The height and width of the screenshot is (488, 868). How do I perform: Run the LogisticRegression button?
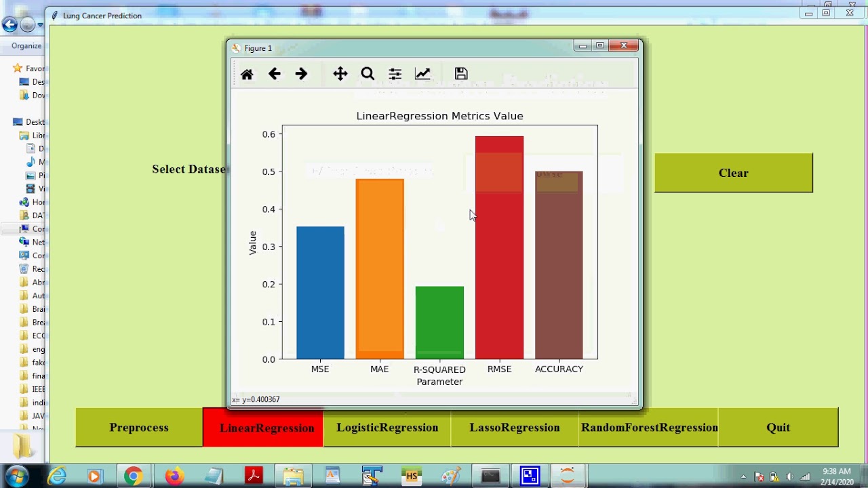pyautogui.click(x=387, y=427)
